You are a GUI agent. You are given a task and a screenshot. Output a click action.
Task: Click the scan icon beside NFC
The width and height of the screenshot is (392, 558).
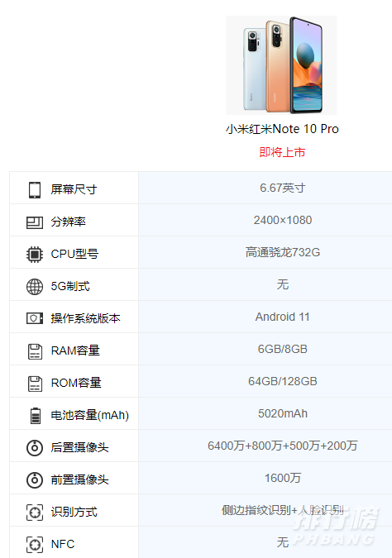(x=35, y=545)
